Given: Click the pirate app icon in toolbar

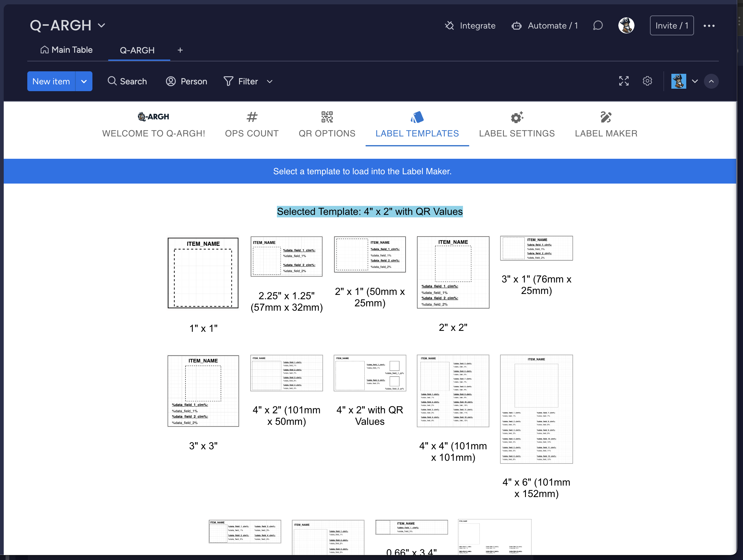Looking at the screenshot, I should point(678,81).
